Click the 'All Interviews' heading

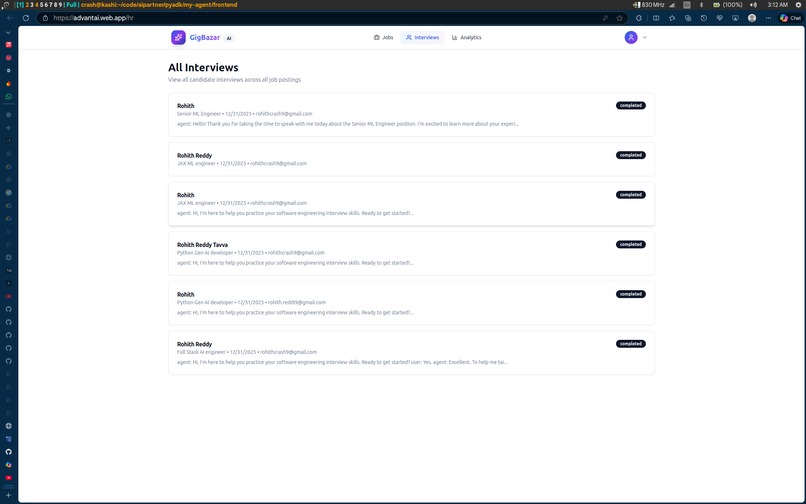(203, 67)
